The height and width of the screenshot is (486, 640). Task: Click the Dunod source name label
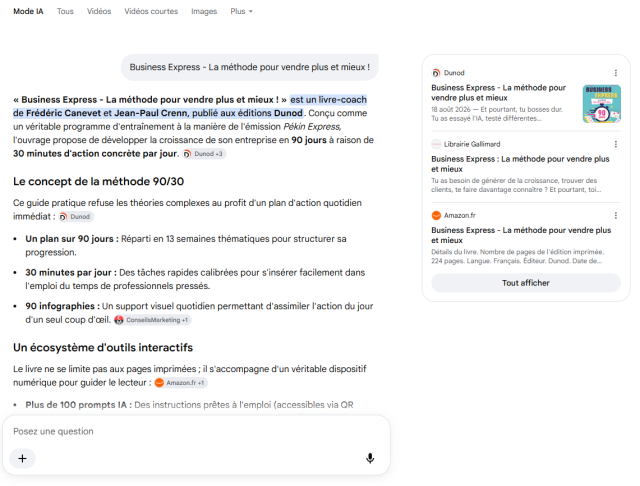(x=454, y=73)
